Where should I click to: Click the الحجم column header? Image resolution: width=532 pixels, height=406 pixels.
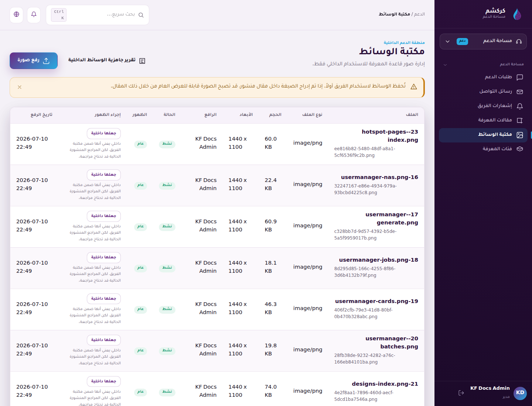[x=275, y=115]
